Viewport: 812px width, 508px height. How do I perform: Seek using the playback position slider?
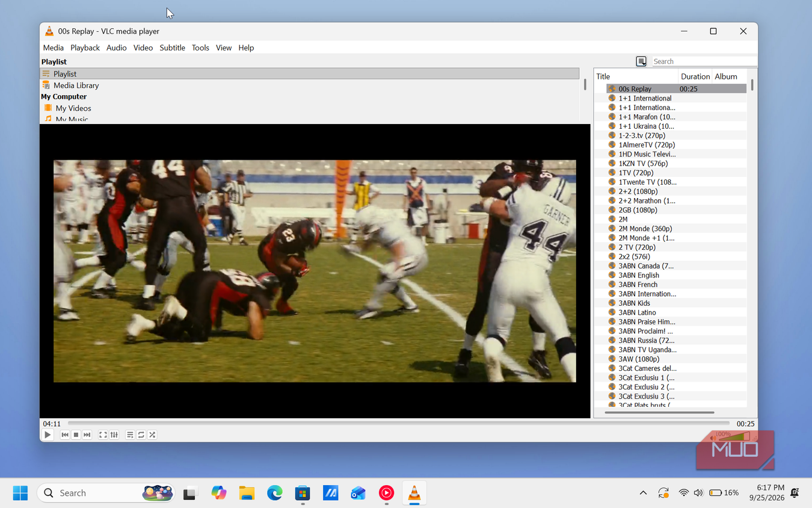click(x=398, y=424)
